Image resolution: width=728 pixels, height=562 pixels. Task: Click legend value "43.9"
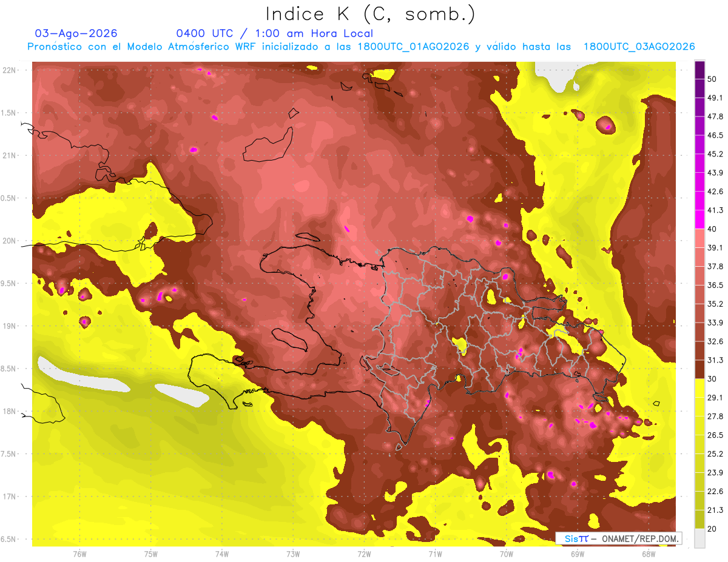click(715, 173)
